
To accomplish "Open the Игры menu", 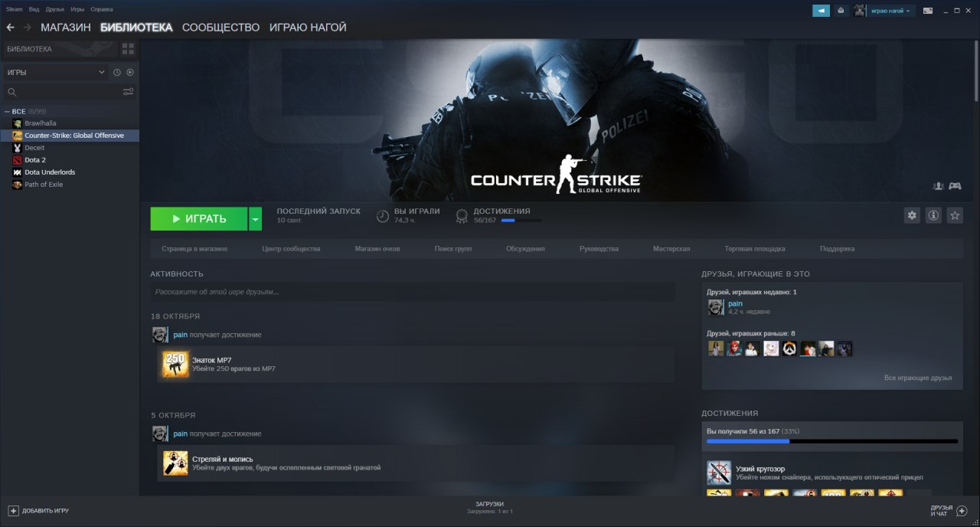I will point(77,9).
